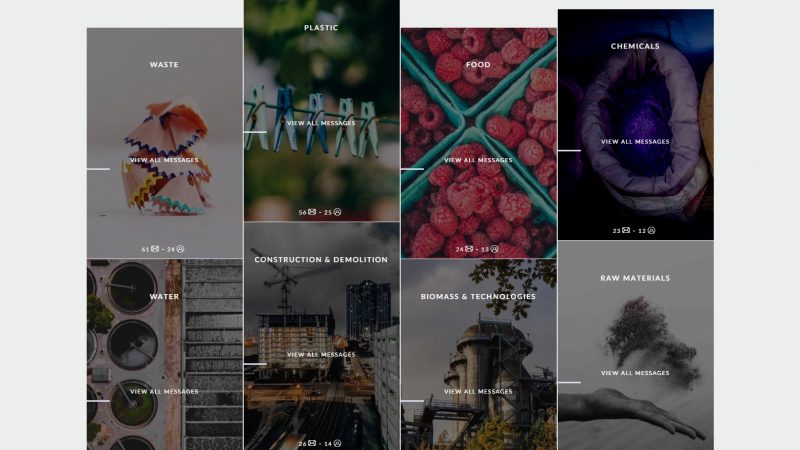Open View All Messages for Chemicals
800x450 pixels.
(x=635, y=142)
